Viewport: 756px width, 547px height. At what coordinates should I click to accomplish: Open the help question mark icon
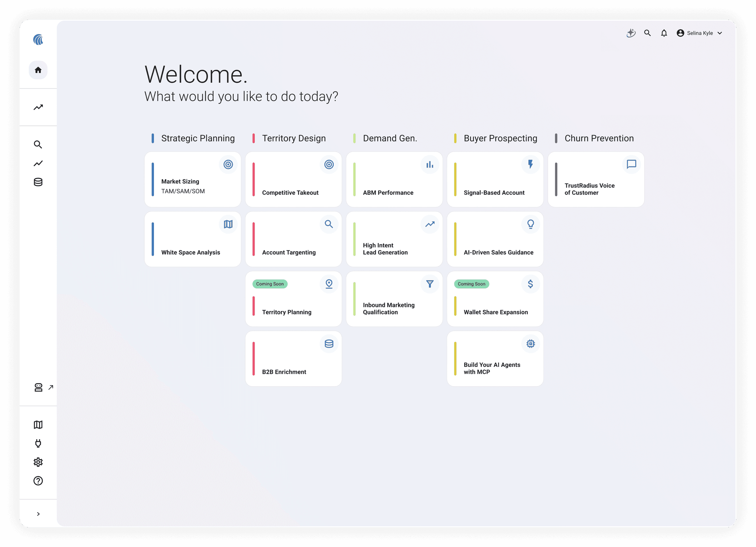[x=38, y=481]
